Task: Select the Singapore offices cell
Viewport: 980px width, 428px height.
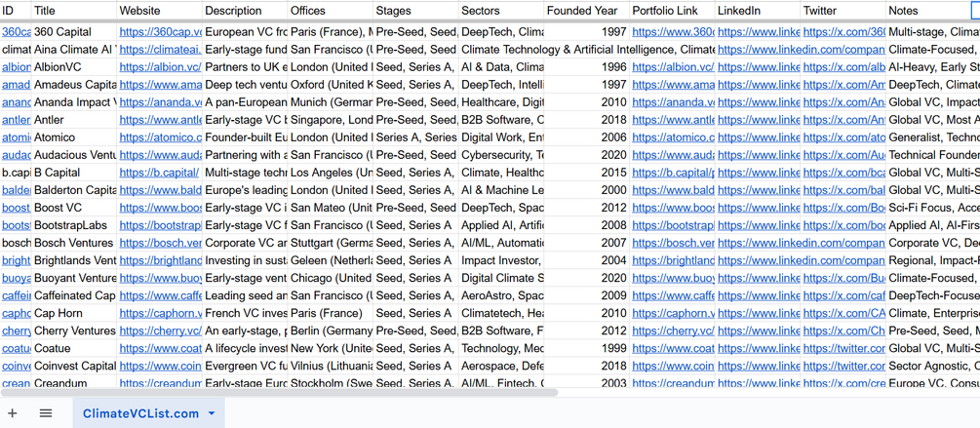Action: pos(330,119)
